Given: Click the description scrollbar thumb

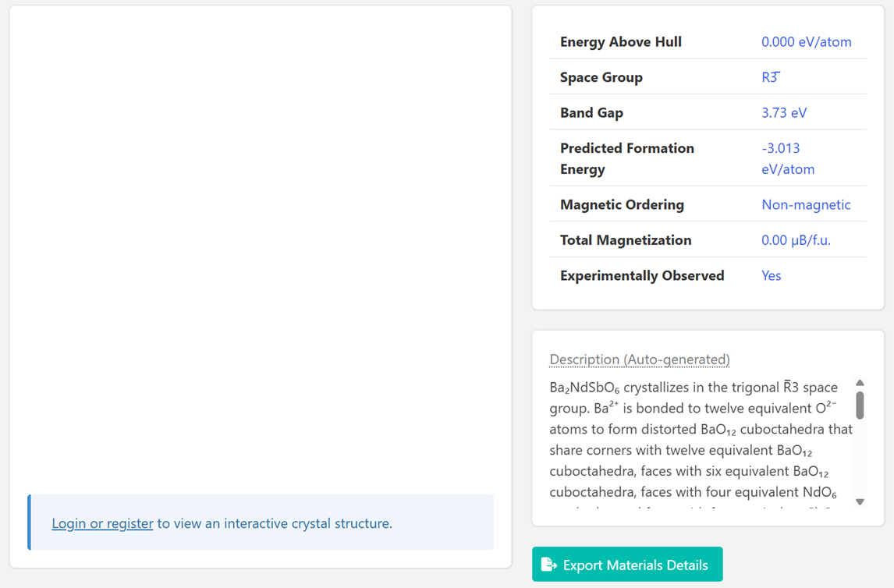Looking at the screenshot, I should [x=860, y=405].
